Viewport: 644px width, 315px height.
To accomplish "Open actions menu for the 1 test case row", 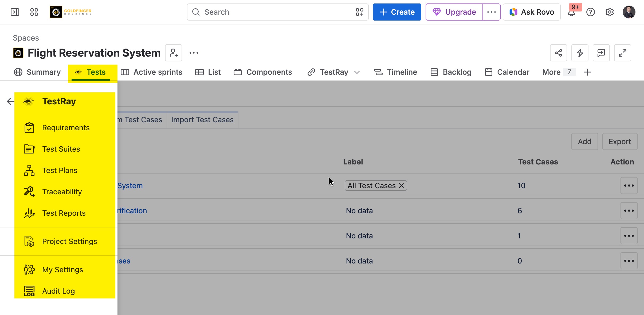I will (629, 236).
